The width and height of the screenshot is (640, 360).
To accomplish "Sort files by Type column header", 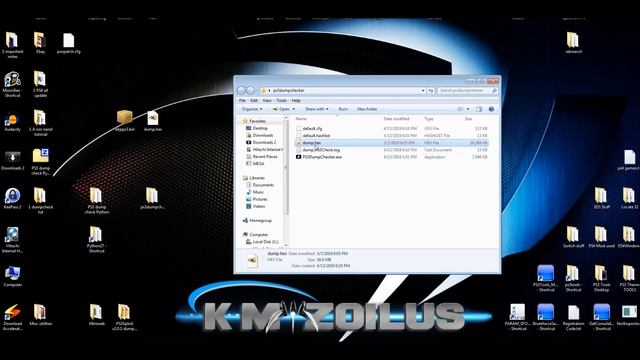I will pyautogui.click(x=429, y=119).
